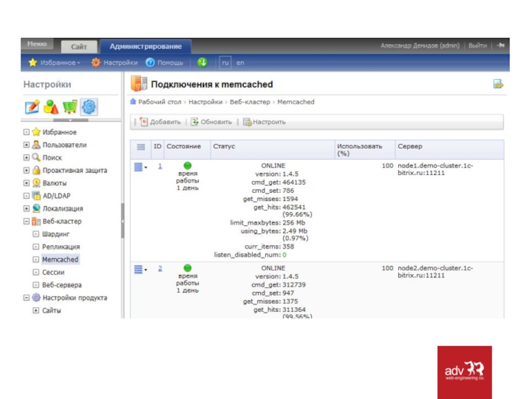532x399 pixels.
Task: Go to Memcached breadcrumb link
Action: tap(296, 102)
